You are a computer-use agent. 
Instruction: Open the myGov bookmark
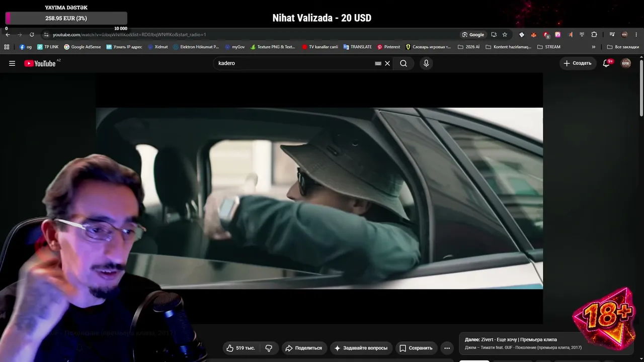[235, 47]
